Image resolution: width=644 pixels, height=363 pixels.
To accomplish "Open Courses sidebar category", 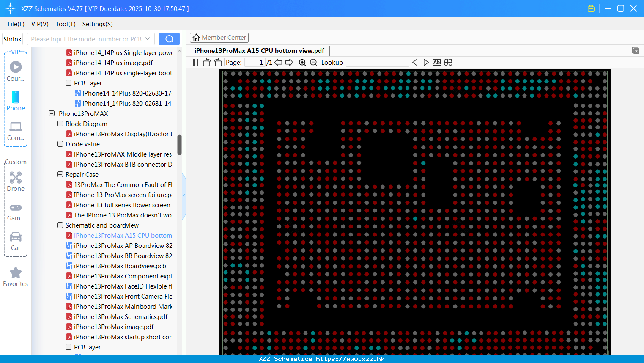I will (x=16, y=71).
